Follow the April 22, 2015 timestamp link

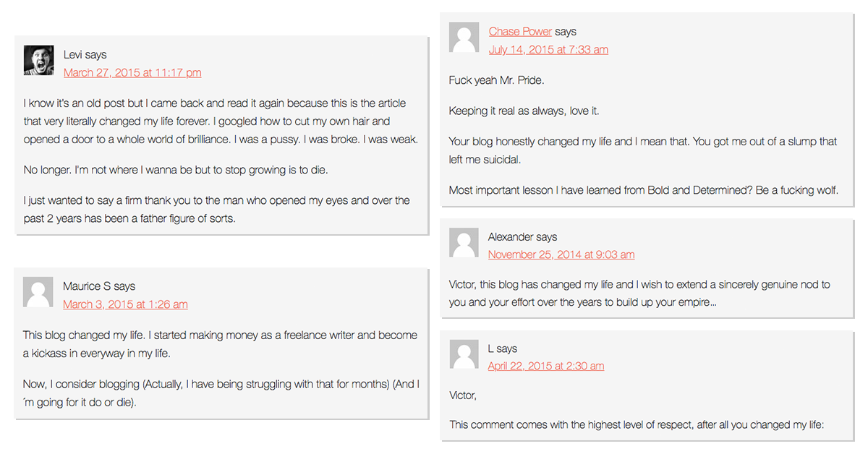546,366
